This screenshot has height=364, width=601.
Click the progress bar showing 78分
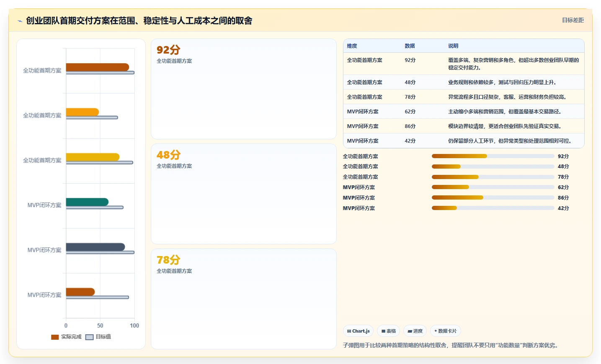tap(493, 177)
